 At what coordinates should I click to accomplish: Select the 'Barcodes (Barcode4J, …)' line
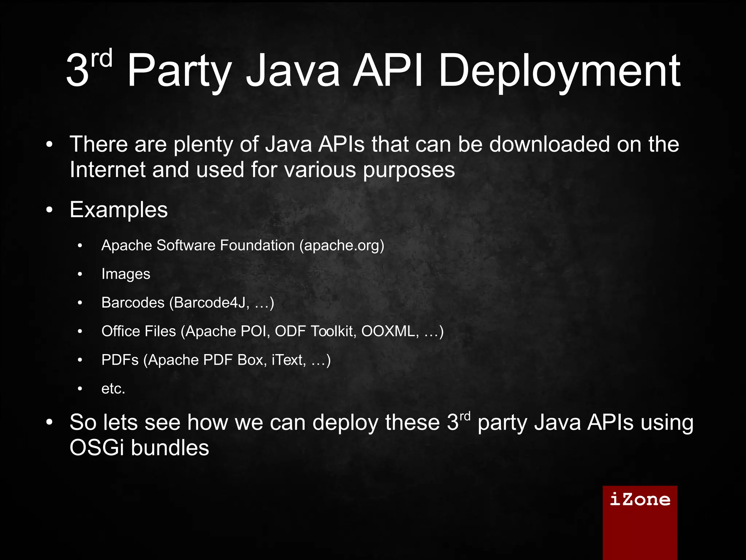click(x=188, y=303)
